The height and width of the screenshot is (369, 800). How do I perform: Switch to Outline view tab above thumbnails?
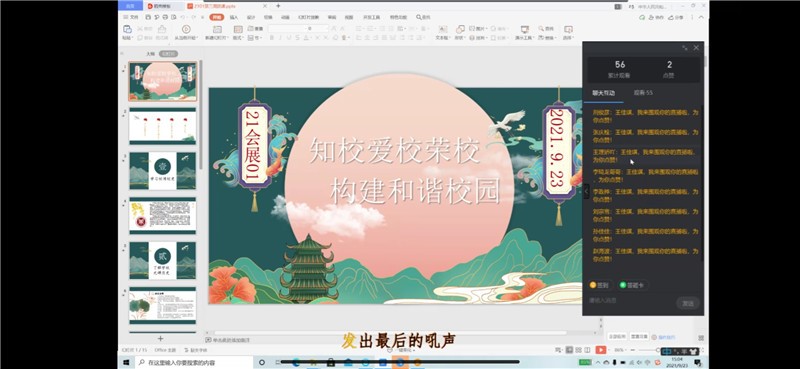pos(150,54)
